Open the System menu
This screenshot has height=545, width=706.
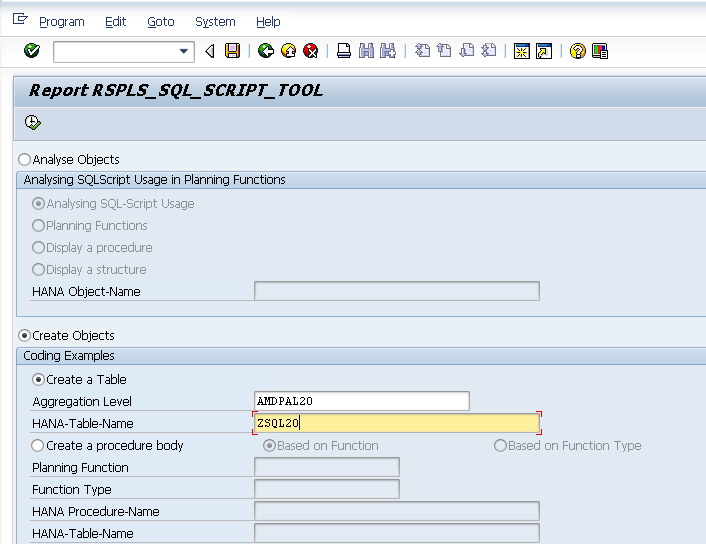[215, 22]
